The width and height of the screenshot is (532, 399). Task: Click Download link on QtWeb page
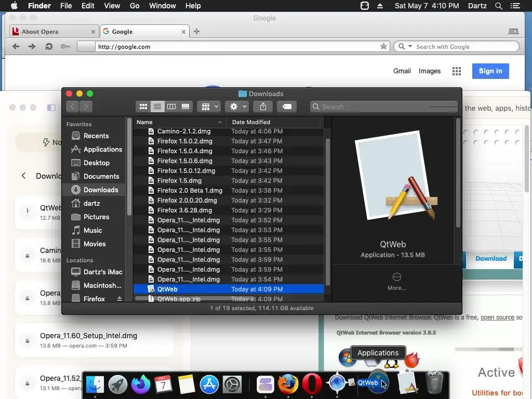[x=490, y=259]
